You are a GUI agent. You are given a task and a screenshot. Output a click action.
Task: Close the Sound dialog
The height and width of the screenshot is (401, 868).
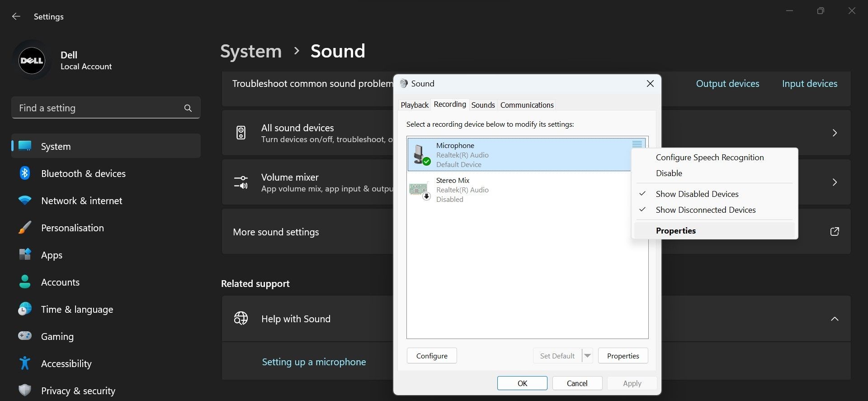[x=650, y=83]
